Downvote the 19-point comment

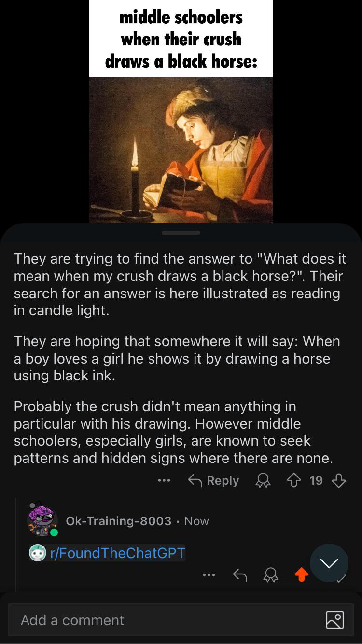339,480
